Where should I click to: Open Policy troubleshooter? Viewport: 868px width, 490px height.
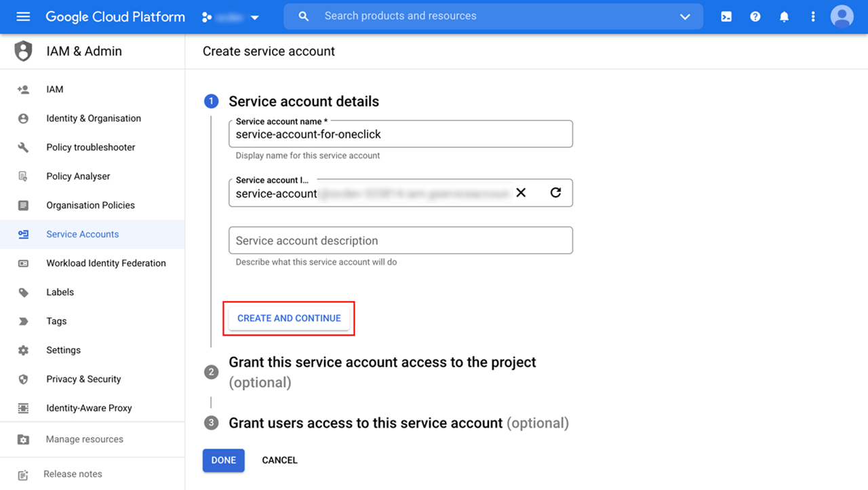92,147
